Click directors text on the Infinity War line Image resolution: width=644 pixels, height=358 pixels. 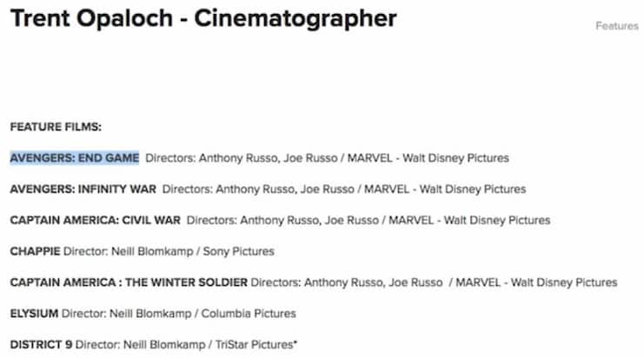[x=258, y=189]
